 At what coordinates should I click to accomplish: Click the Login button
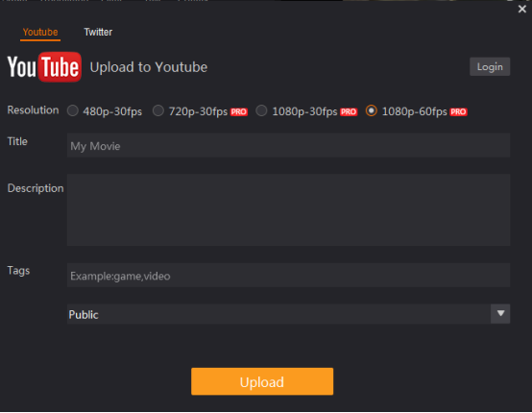490,66
